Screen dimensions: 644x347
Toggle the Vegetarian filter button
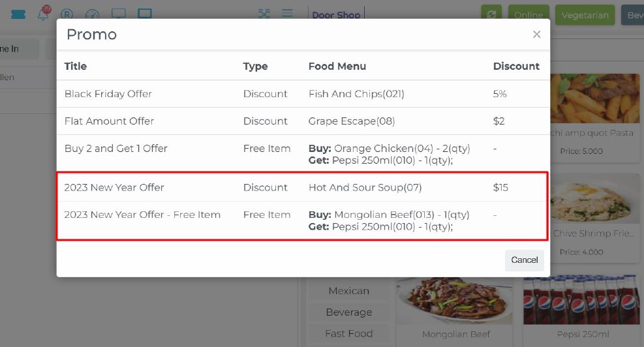point(585,15)
